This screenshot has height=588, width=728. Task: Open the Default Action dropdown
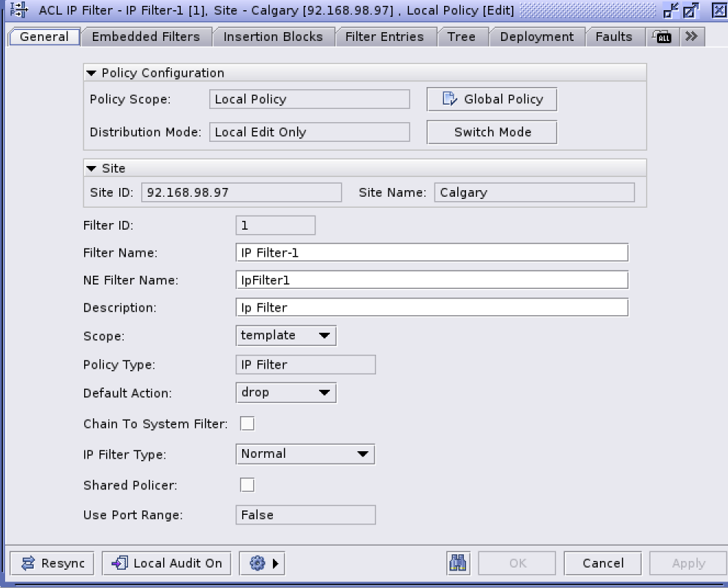click(286, 393)
